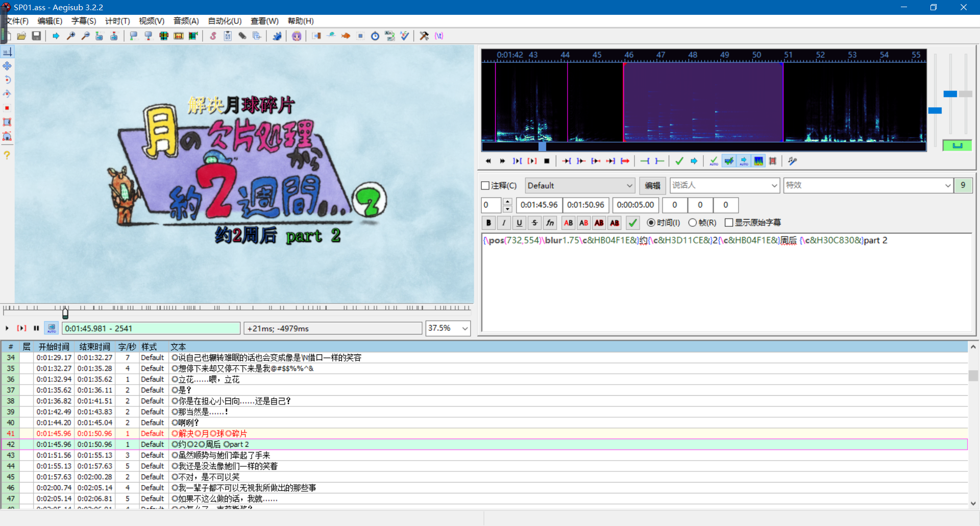This screenshot has width=980, height=526.
Task: Open font chooser with fn button
Action: click(550, 223)
